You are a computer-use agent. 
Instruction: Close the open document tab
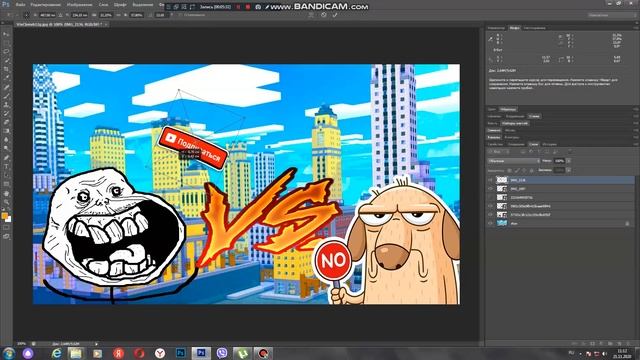click(x=106, y=24)
